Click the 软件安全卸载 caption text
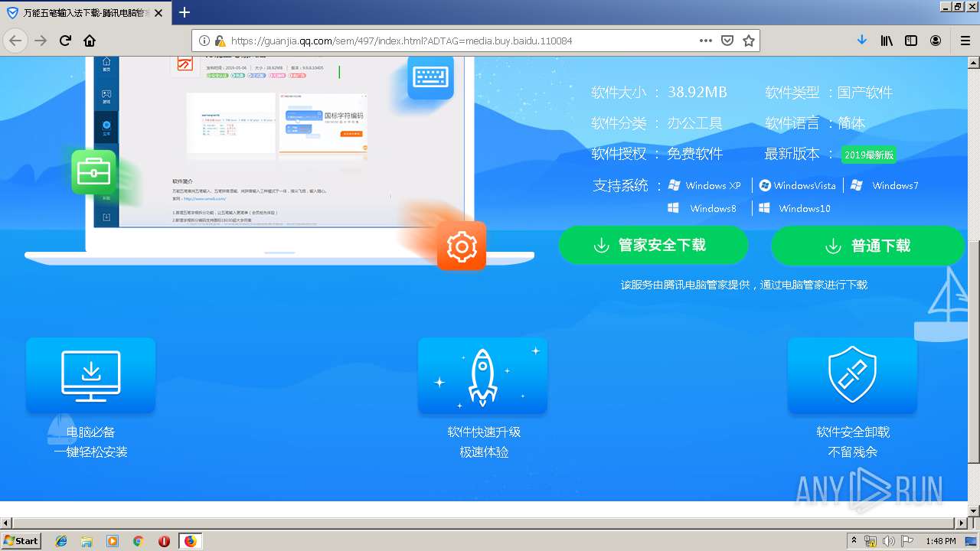The height and width of the screenshot is (551, 980). pos(853,432)
